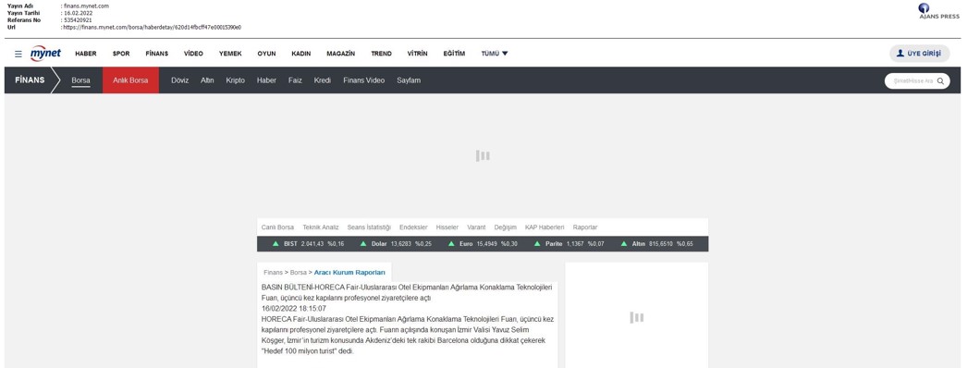This screenshot has width=980, height=368.
Task: Click the Dolar ticker value 13,6283
Action: tap(401, 244)
